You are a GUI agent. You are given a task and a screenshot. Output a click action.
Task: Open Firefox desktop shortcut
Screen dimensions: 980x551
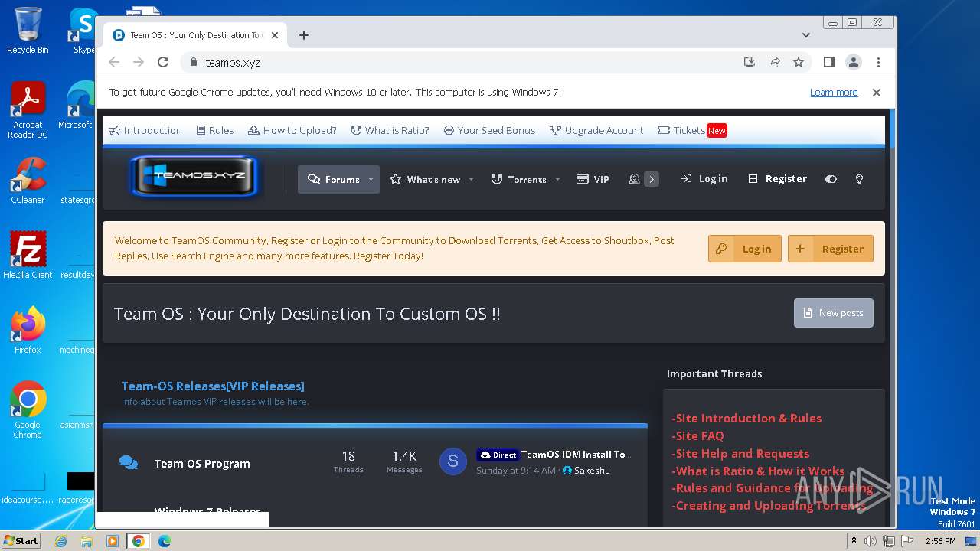pyautogui.click(x=28, y=330)
